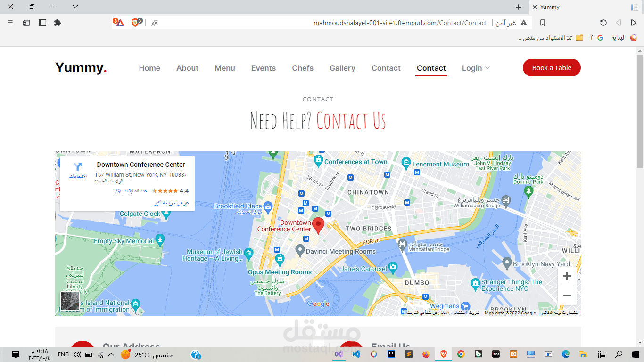Open the Gallery nav link
Image resolution: width=644 pixels, height=362 pixels.
tap(342, 68)
